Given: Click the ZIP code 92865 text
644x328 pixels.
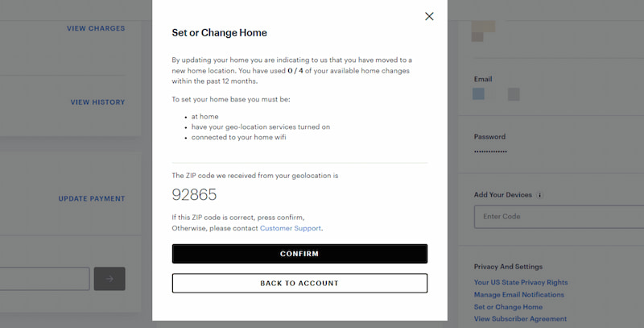Looking at the screenshot, I should [195, 194].
